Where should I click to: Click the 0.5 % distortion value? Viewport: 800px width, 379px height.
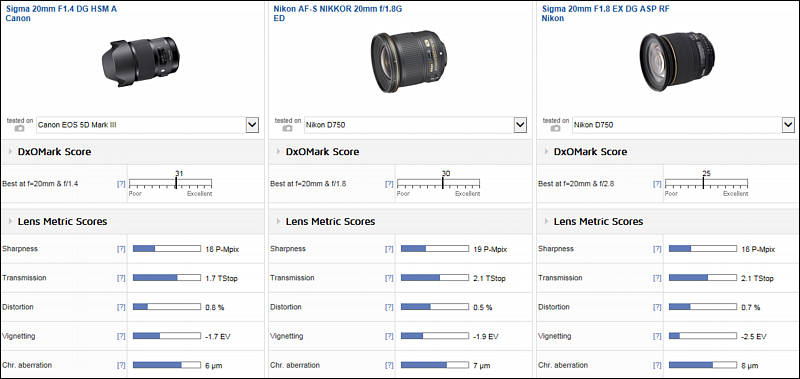[x=483, y=308]
